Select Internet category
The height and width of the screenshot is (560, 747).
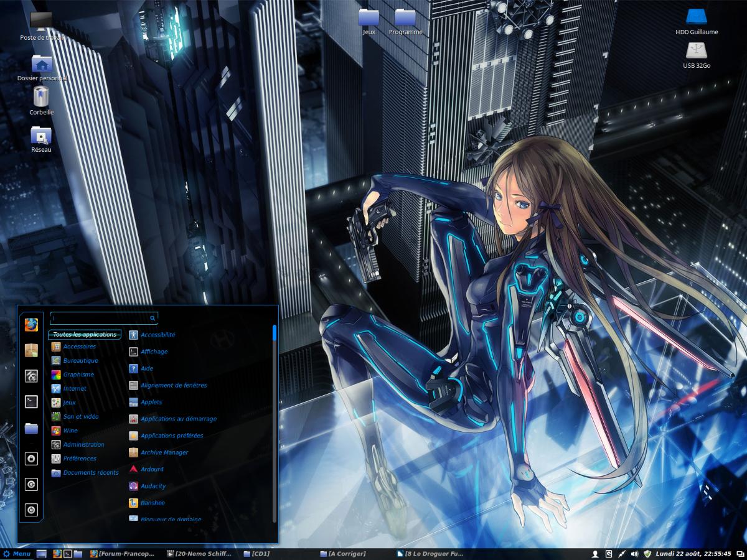68,388
